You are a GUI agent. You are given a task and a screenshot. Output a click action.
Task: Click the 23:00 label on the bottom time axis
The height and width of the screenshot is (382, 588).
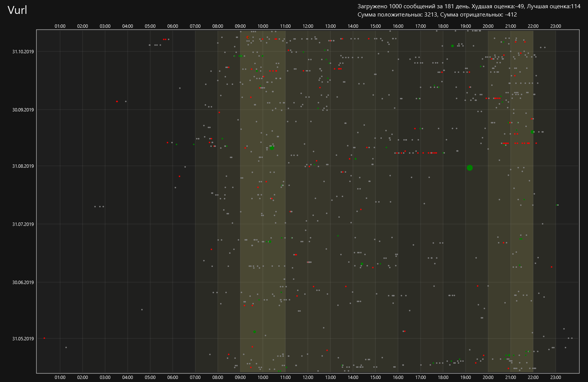(556, 377)
